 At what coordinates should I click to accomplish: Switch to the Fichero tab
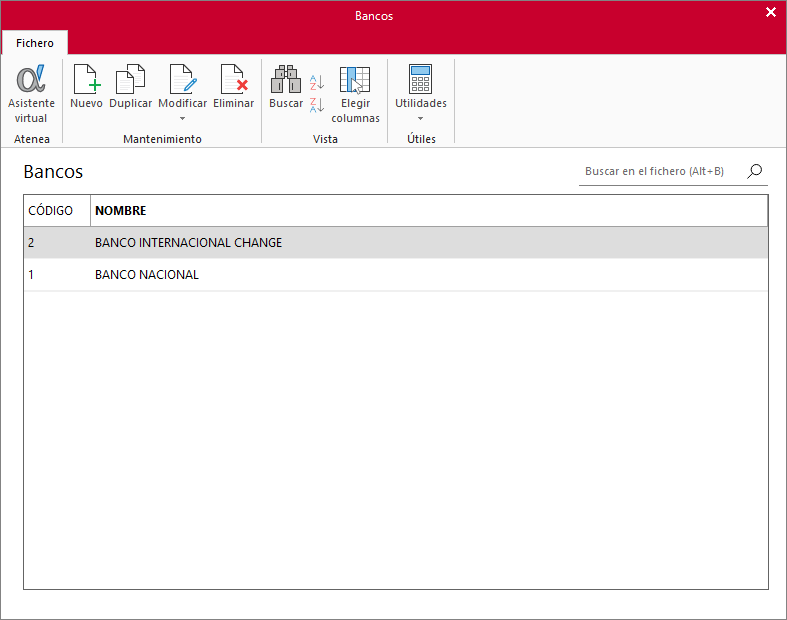[35, 43]
